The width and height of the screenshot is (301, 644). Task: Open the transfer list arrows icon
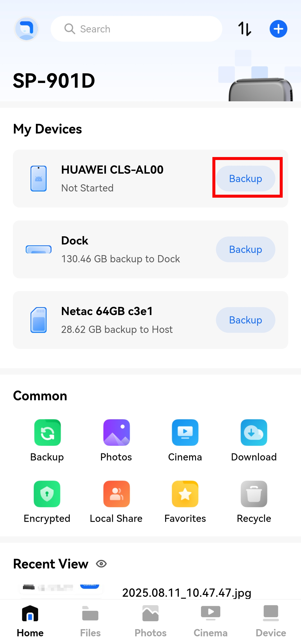[245, 29]
